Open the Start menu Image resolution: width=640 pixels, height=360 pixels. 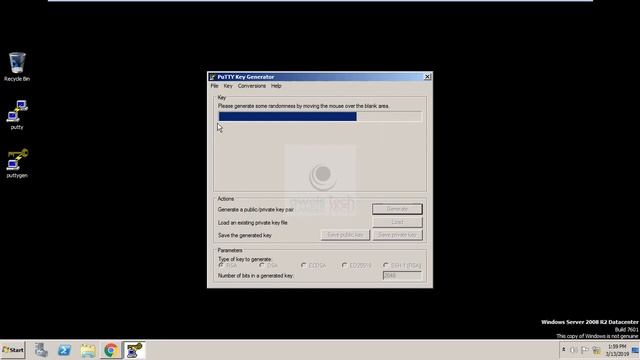pos(13,350)
